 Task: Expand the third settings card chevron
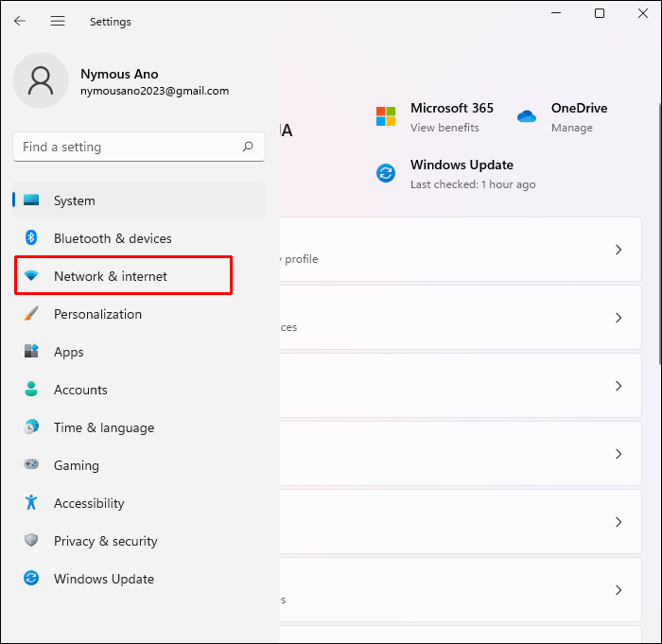tap(618, 386)
